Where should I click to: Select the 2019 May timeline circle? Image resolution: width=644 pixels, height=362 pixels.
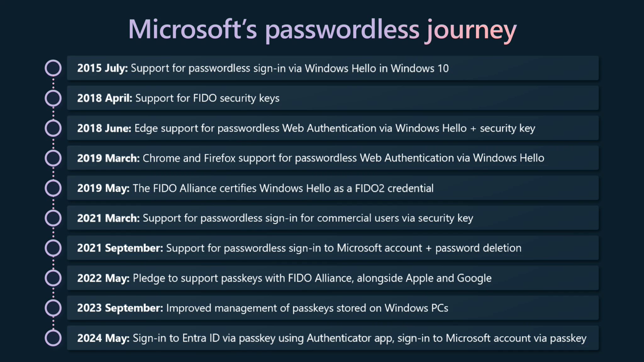click(53, 188)
